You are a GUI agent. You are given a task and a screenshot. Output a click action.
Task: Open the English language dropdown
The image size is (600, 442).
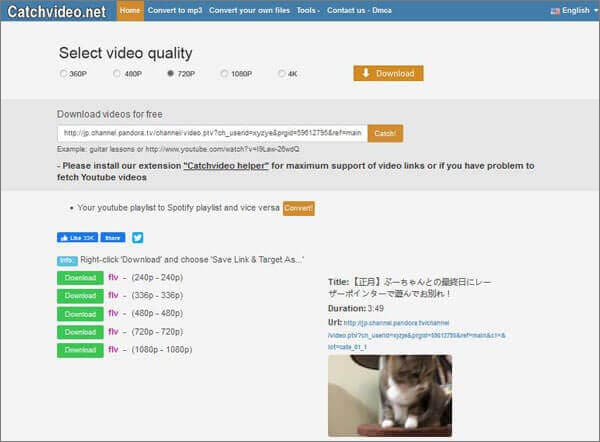[575, 11]
